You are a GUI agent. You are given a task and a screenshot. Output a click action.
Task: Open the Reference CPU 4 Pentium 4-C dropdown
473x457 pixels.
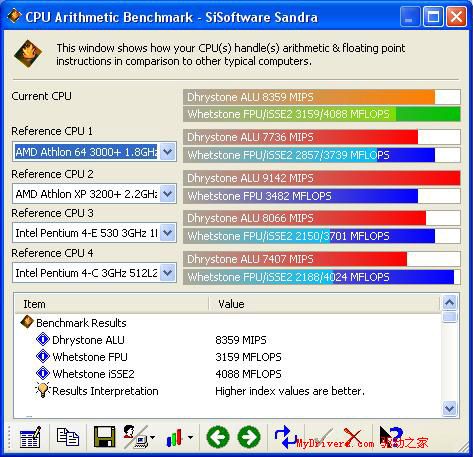[x=168, y=273]
